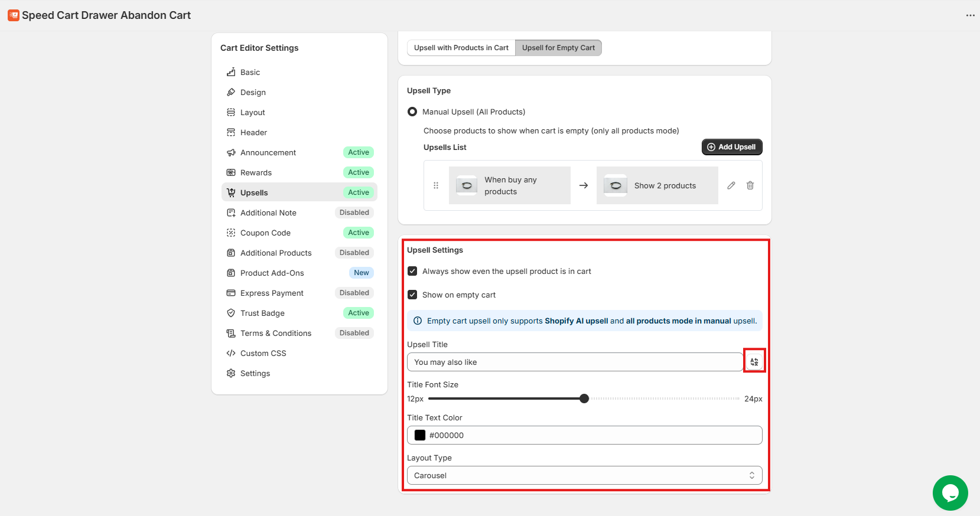The width and height of the screenshot is (980, 516).
Task: Uncheck Always show even upsell product in cart
Action: point(412,272)
